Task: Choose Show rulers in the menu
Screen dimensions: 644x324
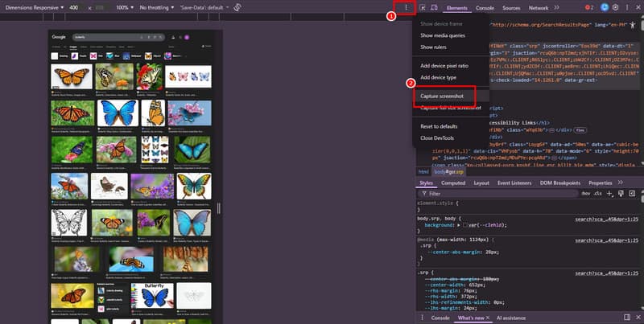Action: 433,47
